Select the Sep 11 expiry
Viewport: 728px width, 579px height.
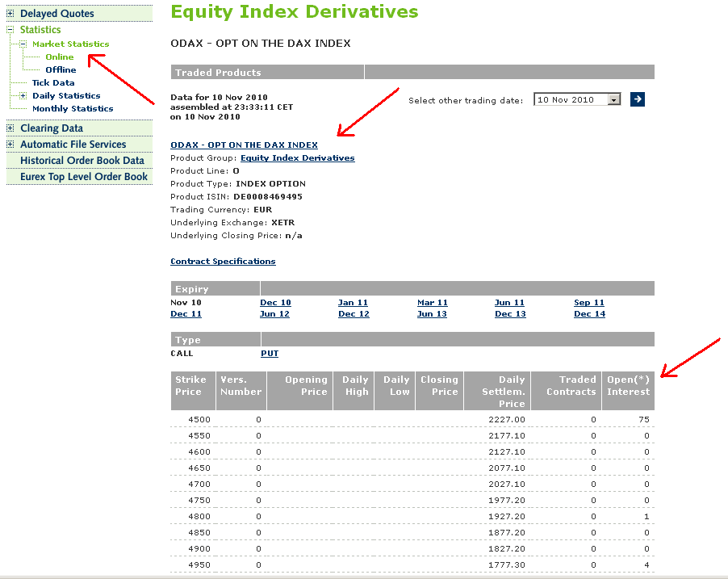tap(589, 303)
